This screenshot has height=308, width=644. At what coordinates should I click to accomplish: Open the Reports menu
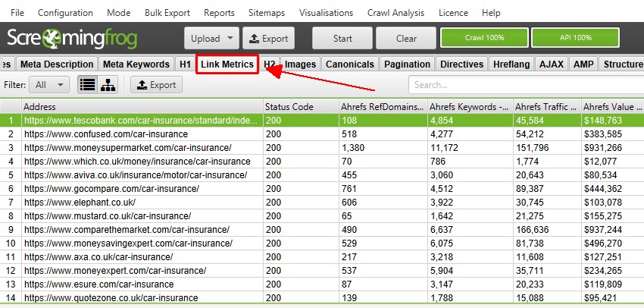[219, 13]
